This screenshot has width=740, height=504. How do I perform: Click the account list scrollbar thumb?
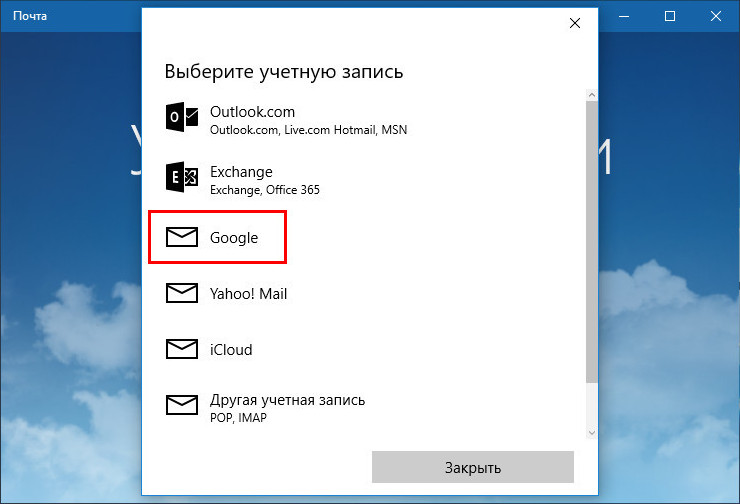(592, 242)
